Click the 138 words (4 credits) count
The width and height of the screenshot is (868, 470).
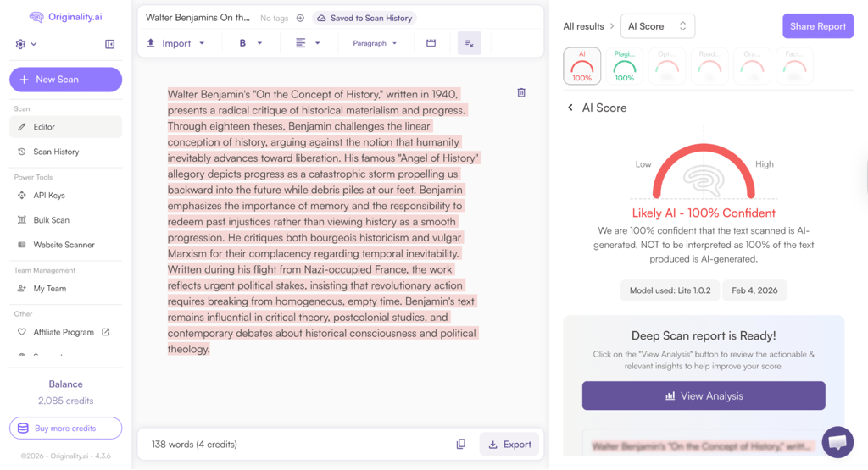[194, 444]
